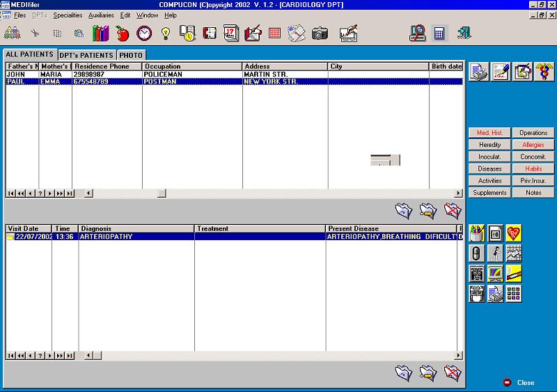The image size is (557, 392).
Task: Click next record arrow in patients navigator
Action: point(50,194)
